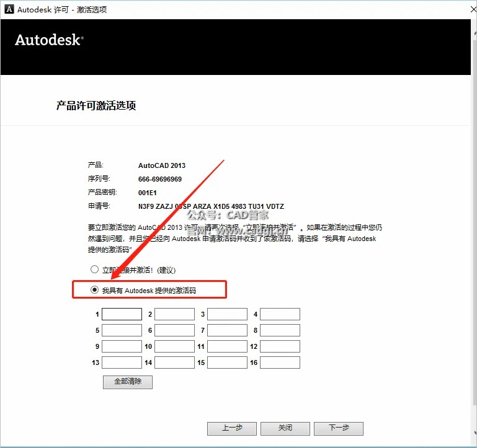Click activation code field 16

click(280, 362)
